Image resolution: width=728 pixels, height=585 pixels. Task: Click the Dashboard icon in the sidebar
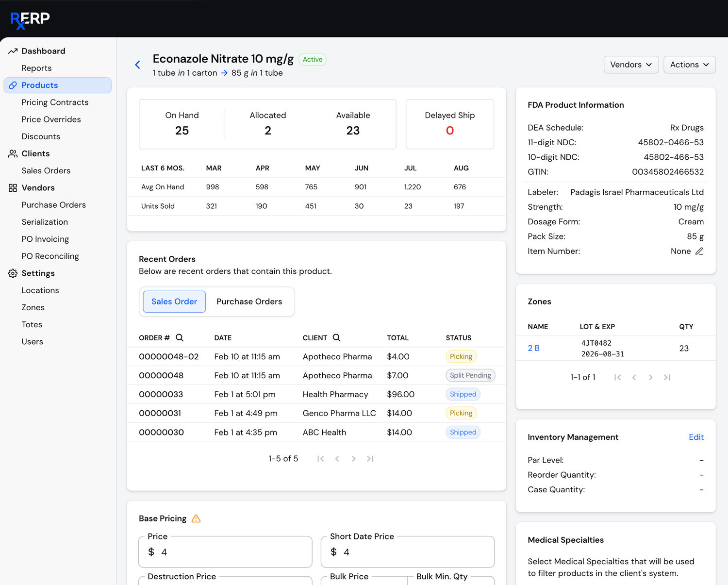pyautogui.click(x=13, y=50)
